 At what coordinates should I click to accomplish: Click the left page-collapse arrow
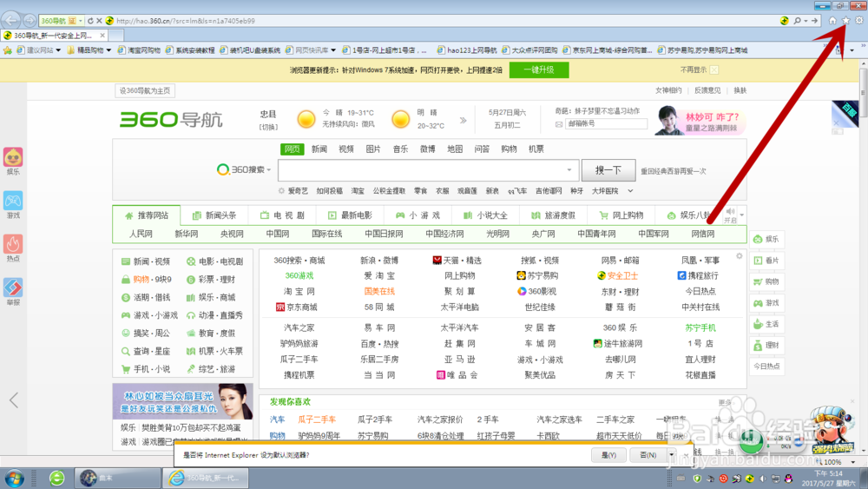14,400
